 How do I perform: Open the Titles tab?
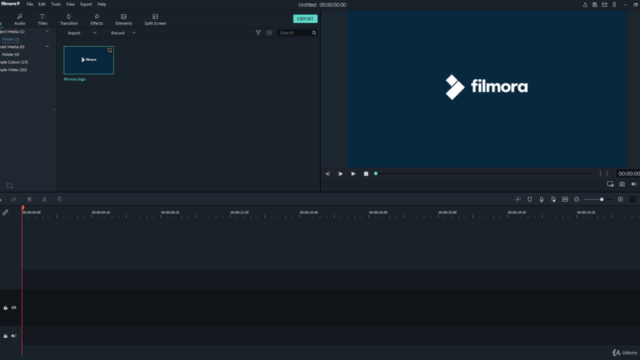(x=42, y=19)
